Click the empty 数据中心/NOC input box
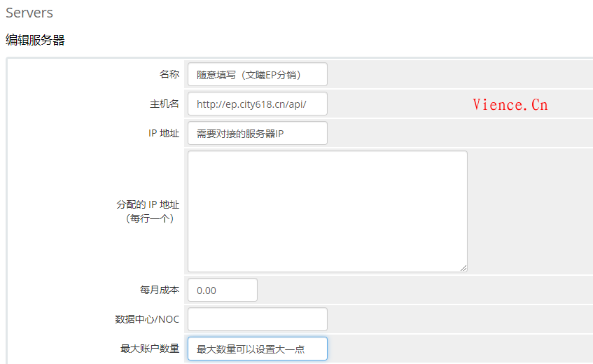Viewport: 593px width, 364px height. [x=257, y=319]
